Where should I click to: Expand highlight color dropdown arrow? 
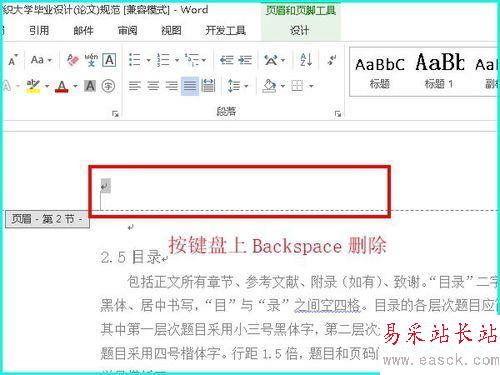click(47, 86)
